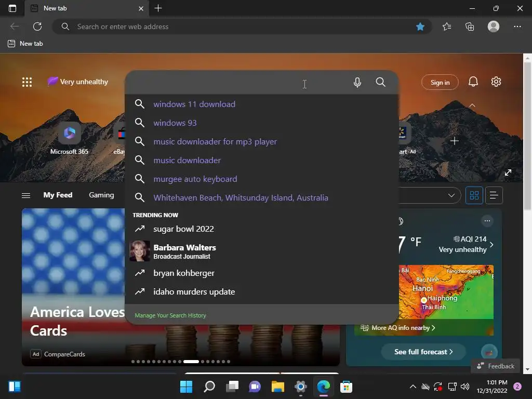
Task: Open the Microsoft 365 quick link
Action: (x=69, y=138)
